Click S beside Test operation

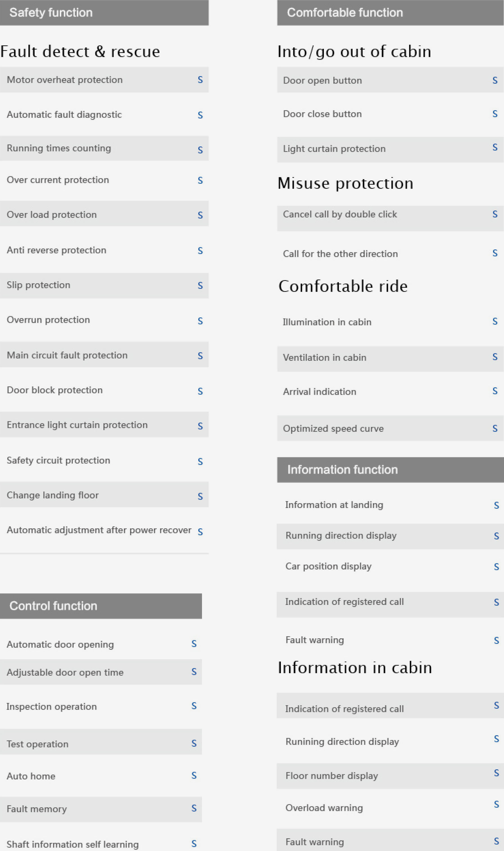pyautogui.click(x=194, y=743)
